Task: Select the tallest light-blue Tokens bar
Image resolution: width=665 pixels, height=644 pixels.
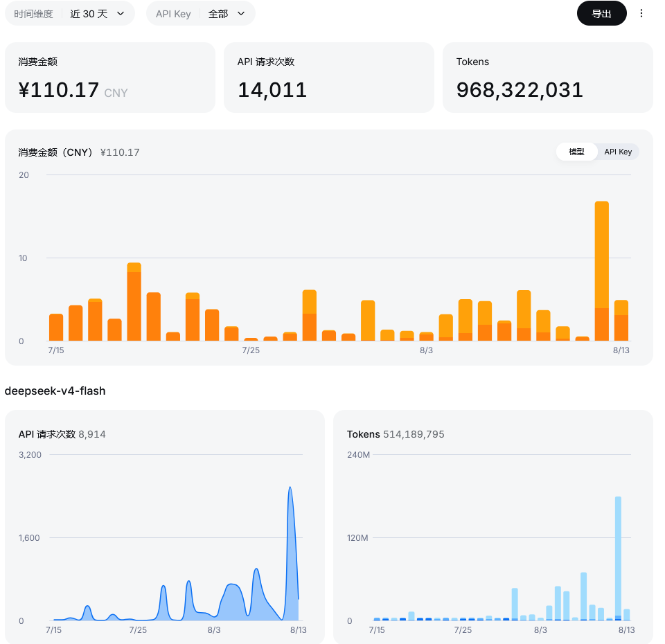Action: [x=618, y=558]
